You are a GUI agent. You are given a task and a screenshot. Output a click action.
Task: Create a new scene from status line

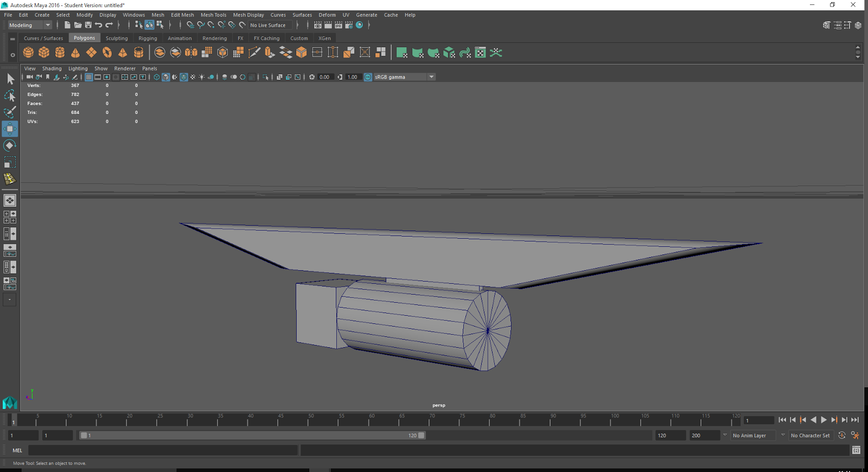pos(67,25)
